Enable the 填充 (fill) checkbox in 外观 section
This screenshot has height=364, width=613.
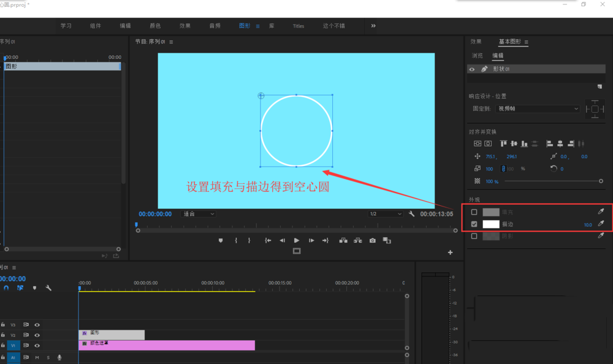[x=474, y=211]
